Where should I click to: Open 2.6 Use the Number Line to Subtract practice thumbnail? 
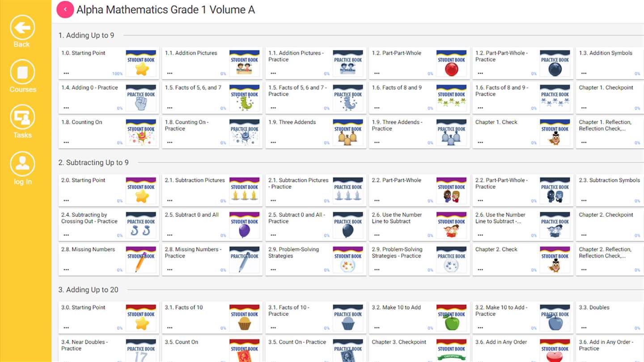[555, 225]
